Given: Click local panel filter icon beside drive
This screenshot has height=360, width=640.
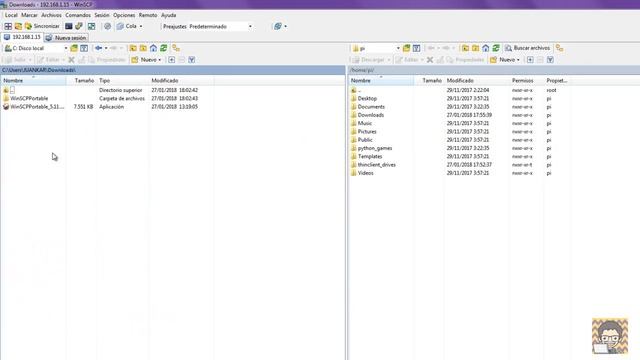Looking at the screenshot, I should pos(84,48).
